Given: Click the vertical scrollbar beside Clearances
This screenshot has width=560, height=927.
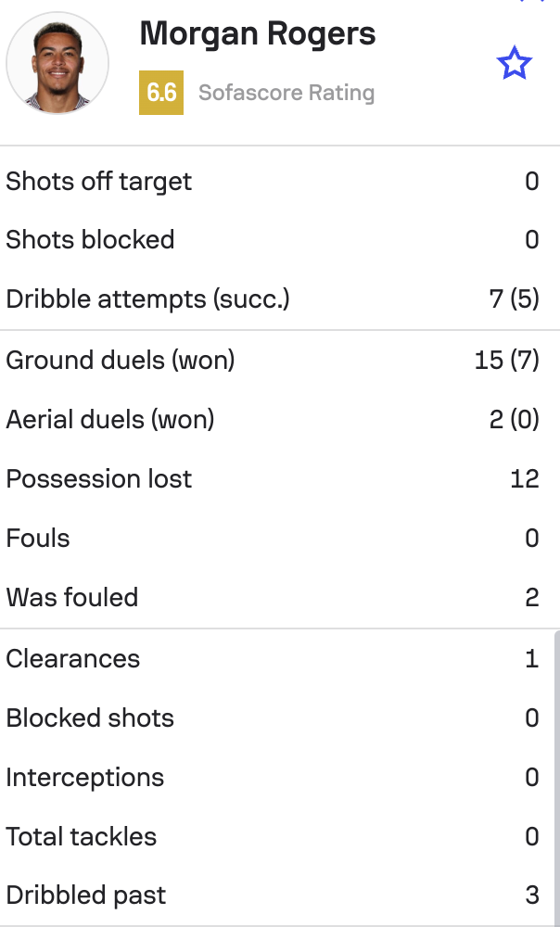Looking at the screenshot, I should click(x=556, y=778).
